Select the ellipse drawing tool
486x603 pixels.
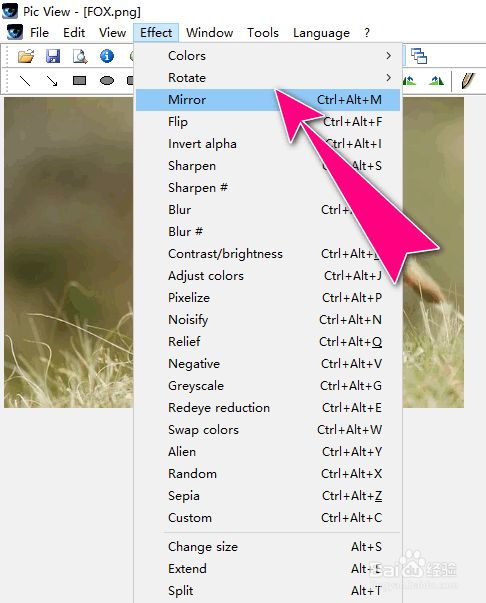pyautogui.click(x=107, y=80)
